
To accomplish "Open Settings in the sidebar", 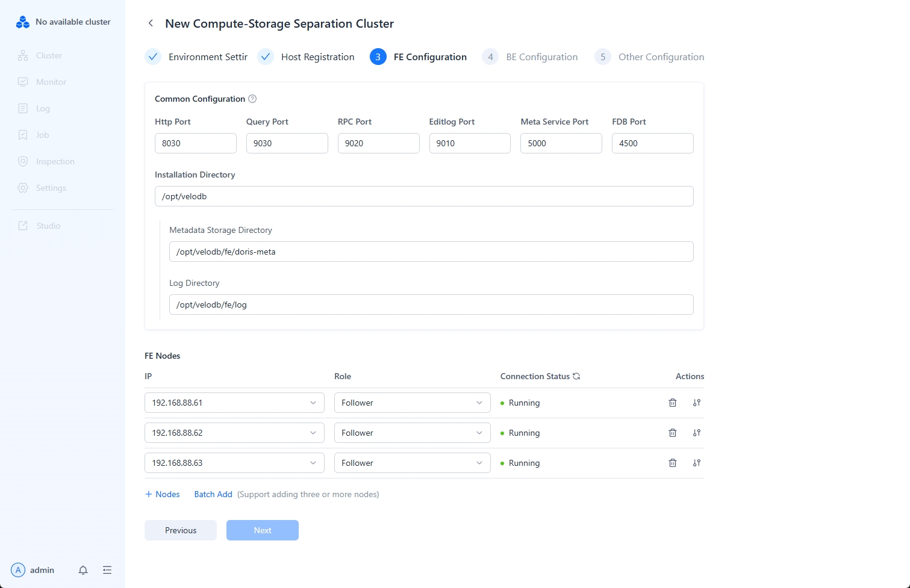I will tap(51, 188).
